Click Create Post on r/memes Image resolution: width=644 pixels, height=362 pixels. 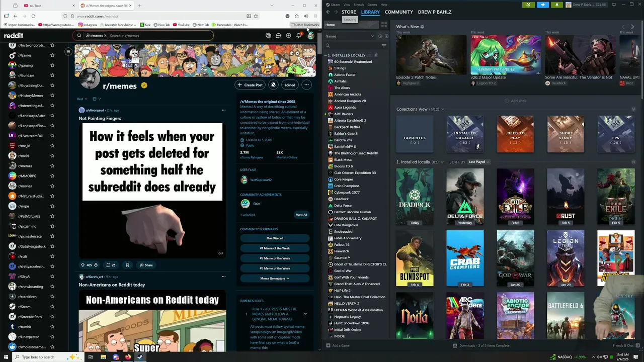250,85
